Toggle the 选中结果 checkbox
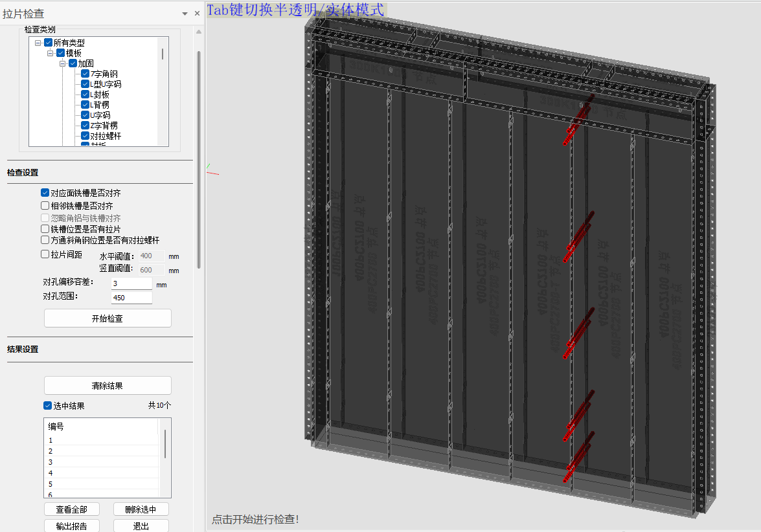Image resolution: width=761 pixels, height=532 pixels. (x=47, y=406)
